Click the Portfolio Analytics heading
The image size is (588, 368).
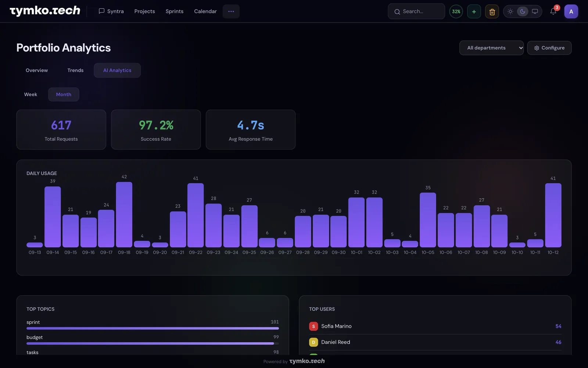coord(64,48)
